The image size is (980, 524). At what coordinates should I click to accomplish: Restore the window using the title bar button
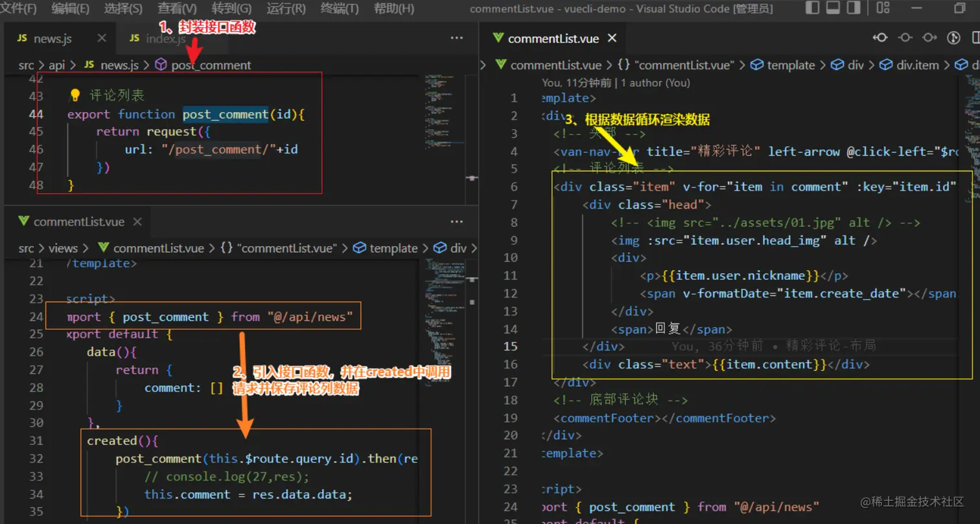960,8
